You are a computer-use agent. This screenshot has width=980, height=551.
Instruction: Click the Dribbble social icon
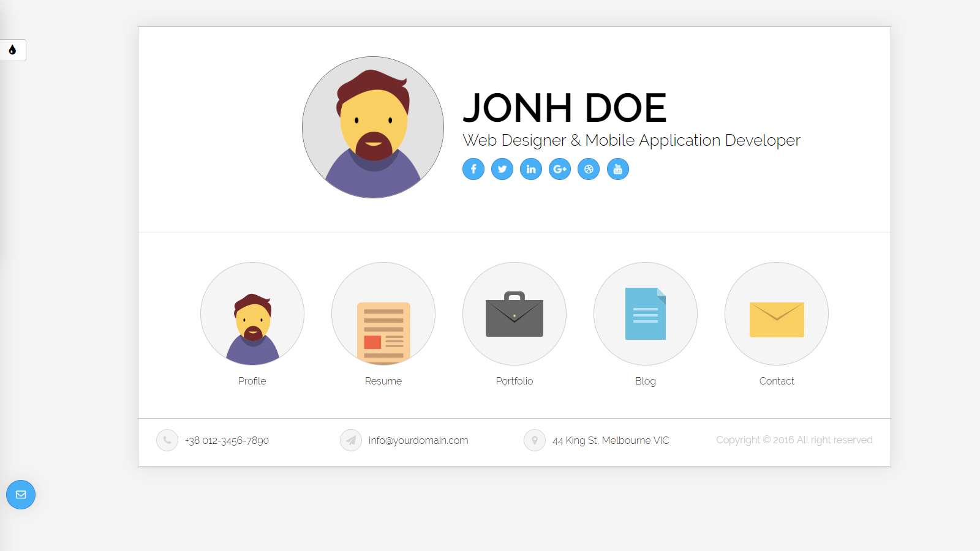point(589,169)
